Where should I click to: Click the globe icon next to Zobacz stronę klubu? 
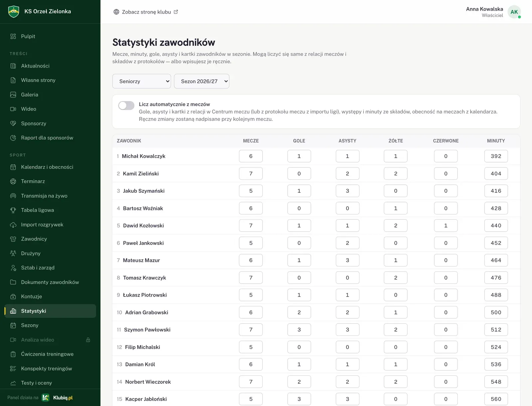coord(116,12)
